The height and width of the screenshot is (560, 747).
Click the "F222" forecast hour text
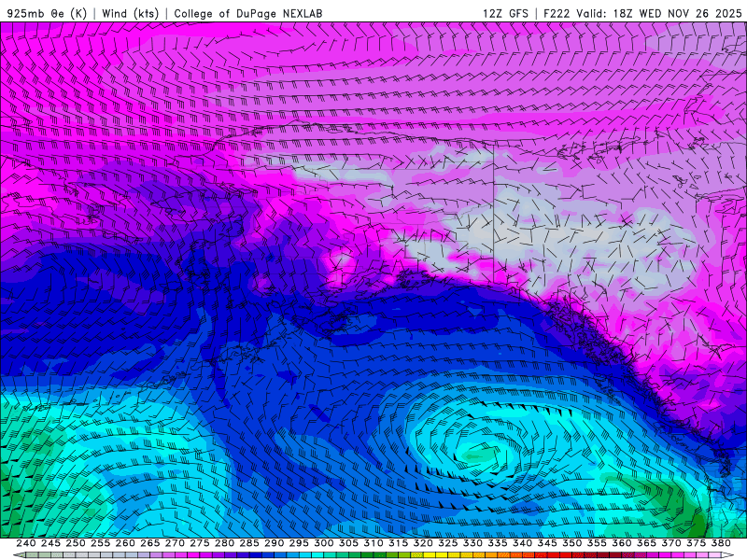pos(557,13)
